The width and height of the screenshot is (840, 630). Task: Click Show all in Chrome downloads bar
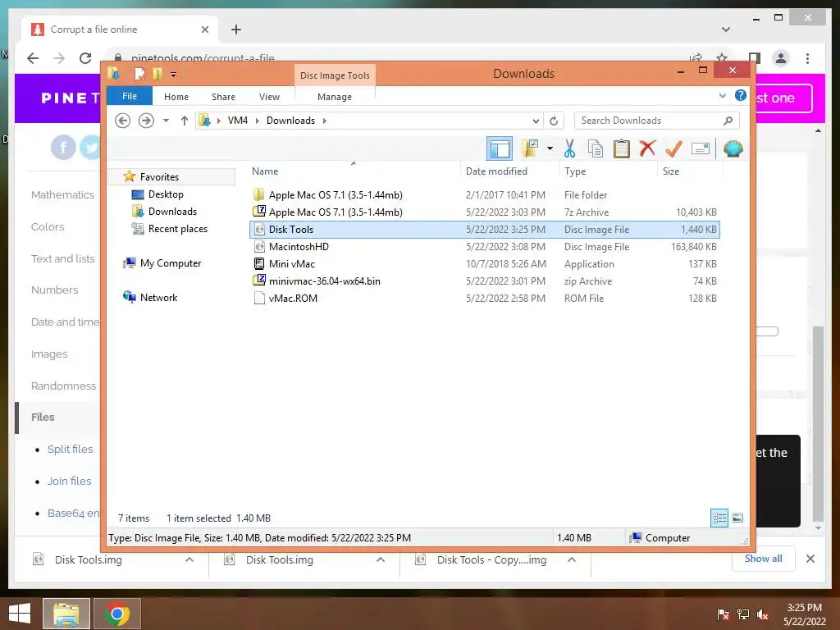point(764,558)
